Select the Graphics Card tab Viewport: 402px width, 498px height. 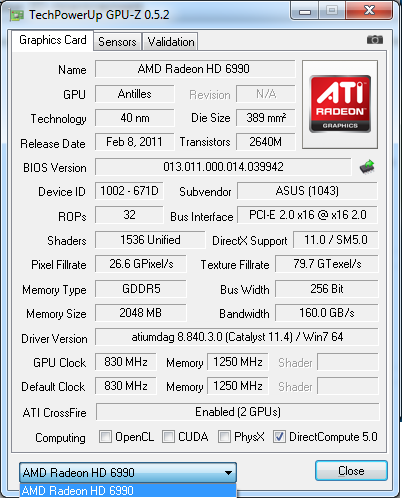pos(53,40)
